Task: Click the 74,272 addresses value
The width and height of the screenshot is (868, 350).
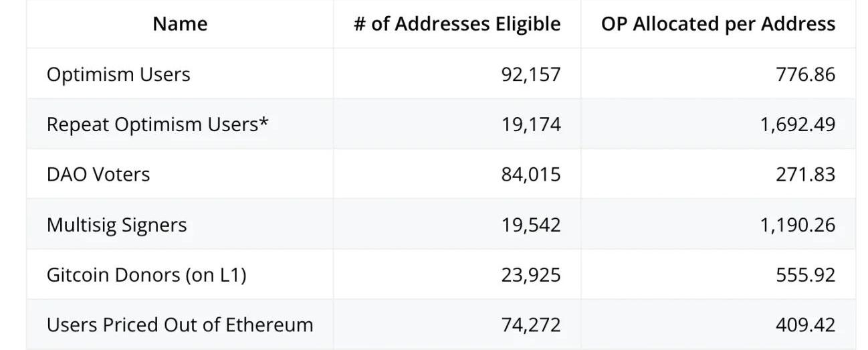Action: coord(531,325)
